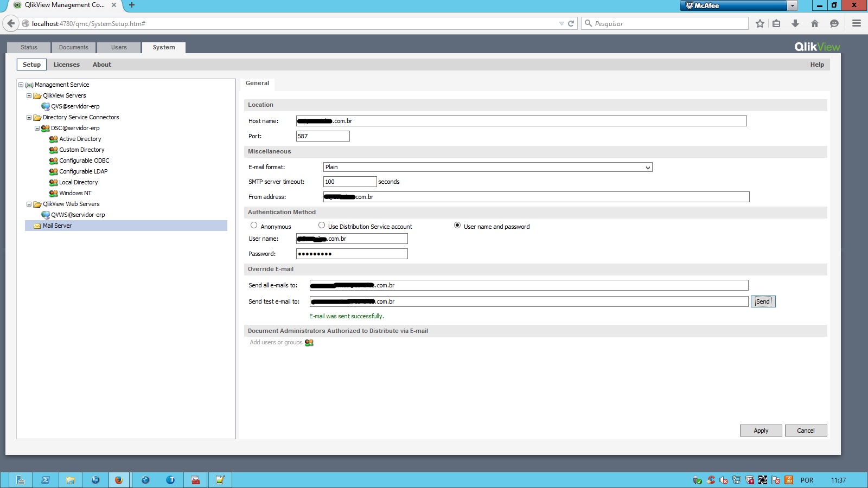Viewport: 868px width, 488px height.
Task: Select Use Distribution Service account option
Action: 322,225
